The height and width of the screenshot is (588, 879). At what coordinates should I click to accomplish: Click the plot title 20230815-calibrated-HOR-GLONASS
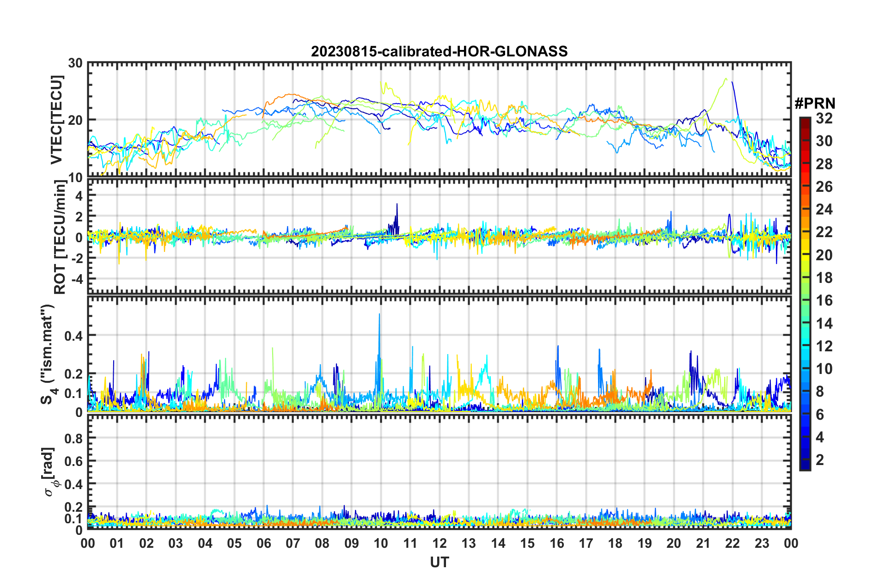[439, 51]
